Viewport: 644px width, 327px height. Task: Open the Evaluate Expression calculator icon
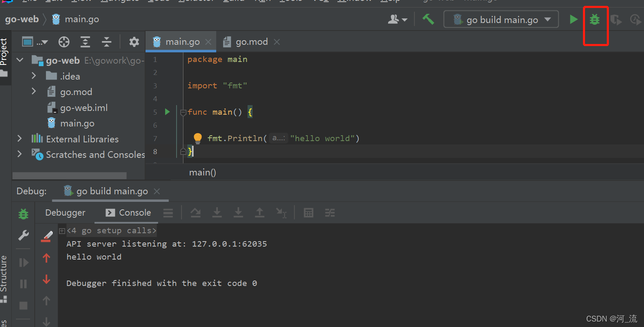(x=309, y=213)
